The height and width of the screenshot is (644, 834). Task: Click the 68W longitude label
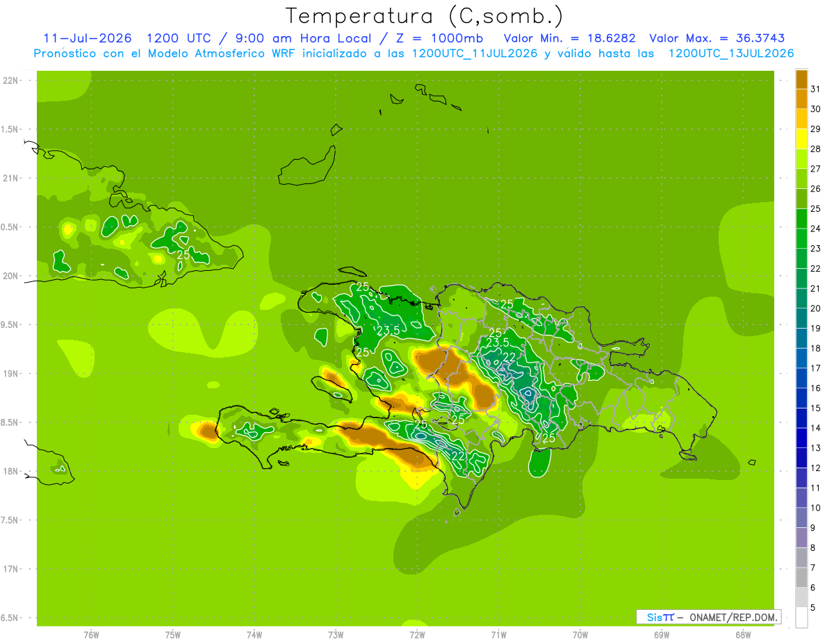[743, 634]
